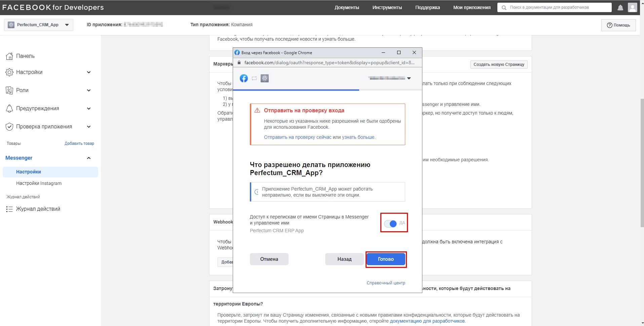Screen dimensions: 644x326
Task: Open the Поддержка menu
Action: pyautogui.click(x=427, y=7)
